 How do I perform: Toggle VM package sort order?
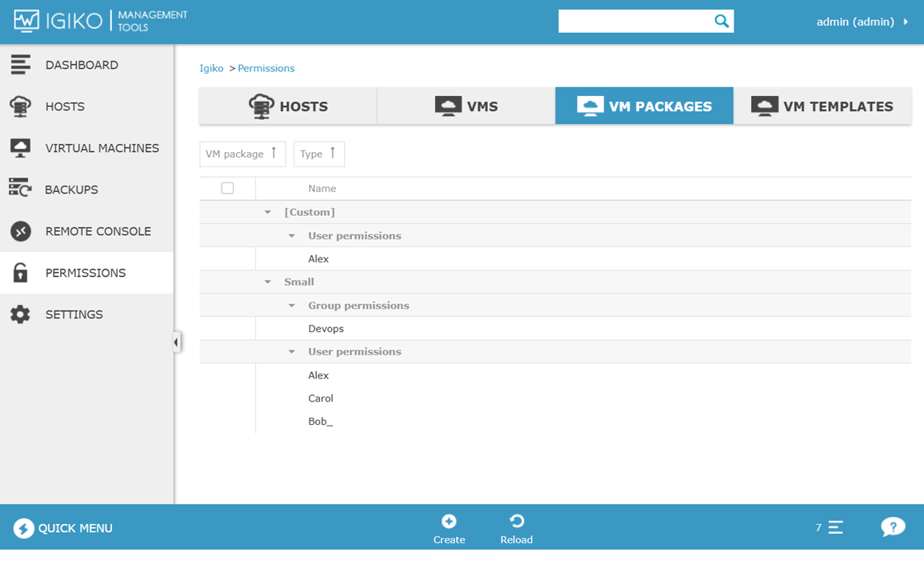[x=242, y=154]
